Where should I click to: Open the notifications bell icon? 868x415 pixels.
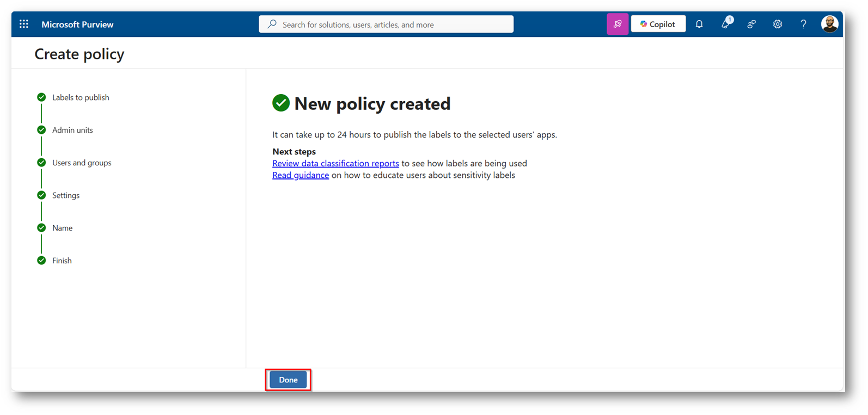(x=699, y=24)
